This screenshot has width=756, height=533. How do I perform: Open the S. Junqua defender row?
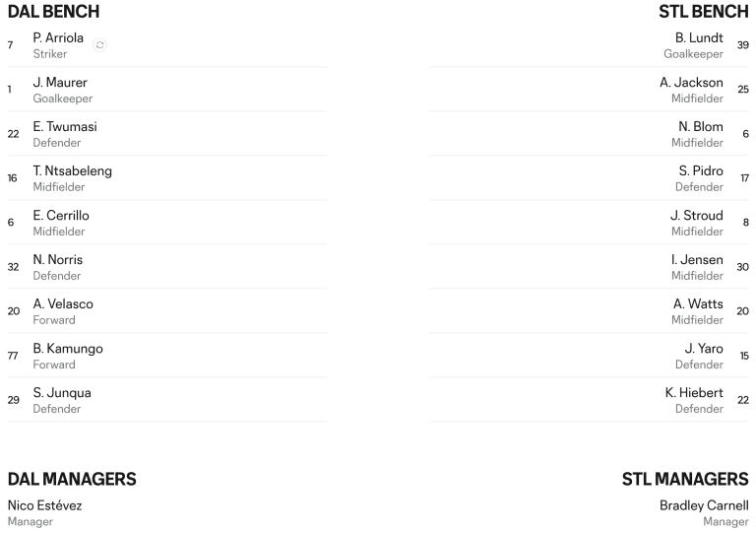166,400
